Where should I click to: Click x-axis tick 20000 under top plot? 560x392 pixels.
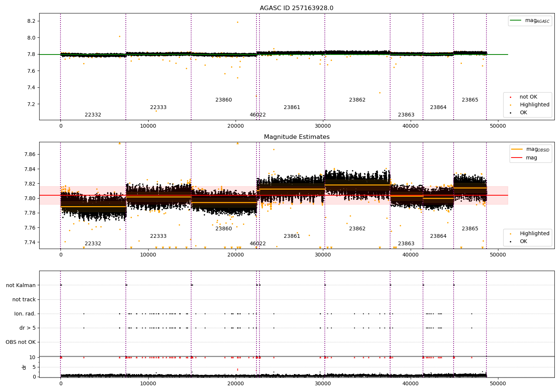pos(236,126)
